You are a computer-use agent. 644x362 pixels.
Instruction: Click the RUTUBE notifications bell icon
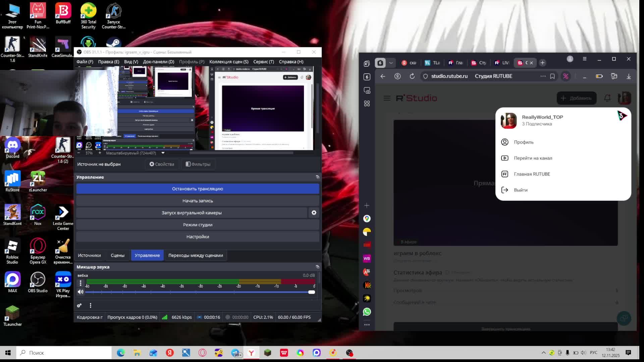tap(607, 98)
